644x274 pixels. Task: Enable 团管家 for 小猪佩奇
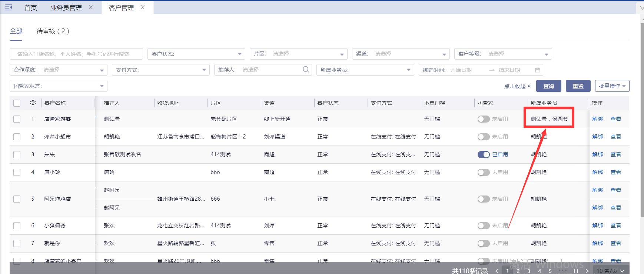coord(484,225)
